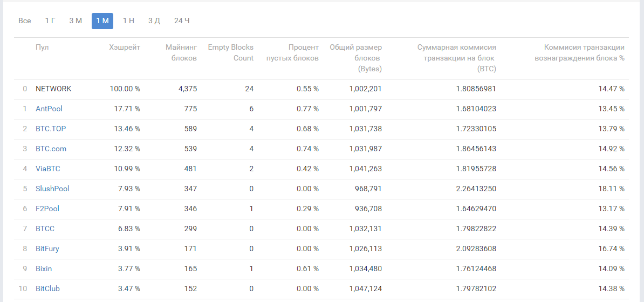Screen dimensions: 644x302
Task: Click the Empty Blocks Count column header
Action: [230, 52]
